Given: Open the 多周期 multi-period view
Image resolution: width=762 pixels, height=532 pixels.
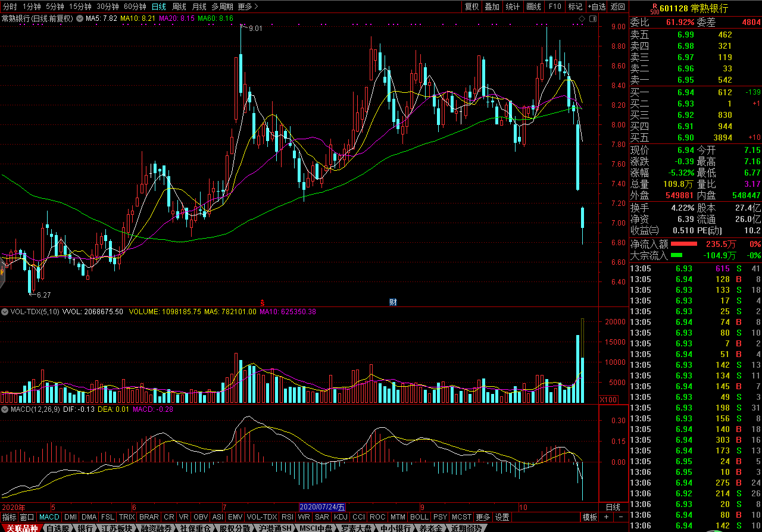Looking at the screenshot, I should click(222, 7).
